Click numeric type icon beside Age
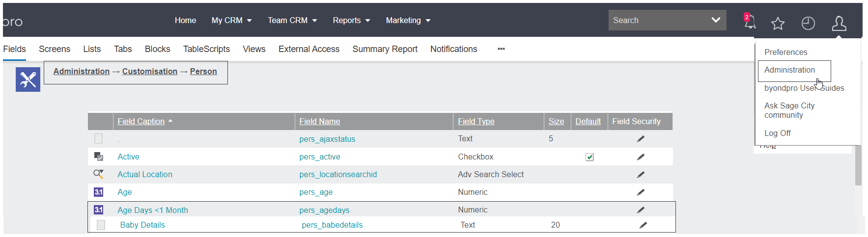Viewport: 868px width, 237px height. click(99, 192)
